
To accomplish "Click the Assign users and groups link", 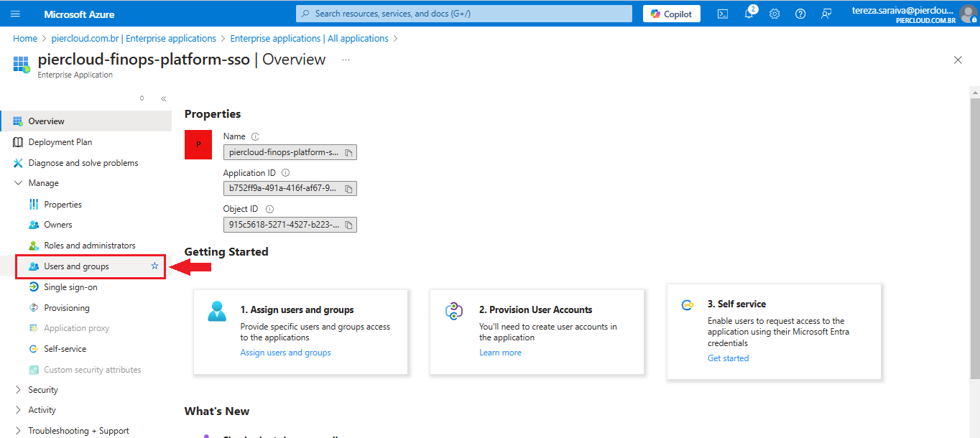I will 285,353.
